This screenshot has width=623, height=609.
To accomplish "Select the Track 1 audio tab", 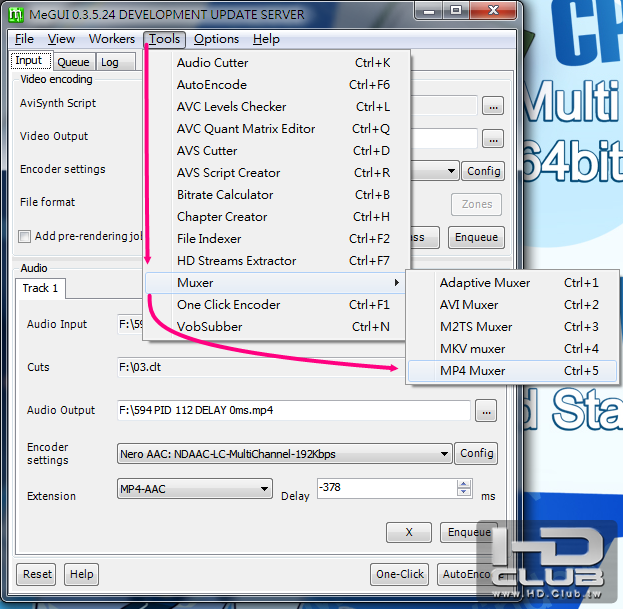I will tap(41, 288).
